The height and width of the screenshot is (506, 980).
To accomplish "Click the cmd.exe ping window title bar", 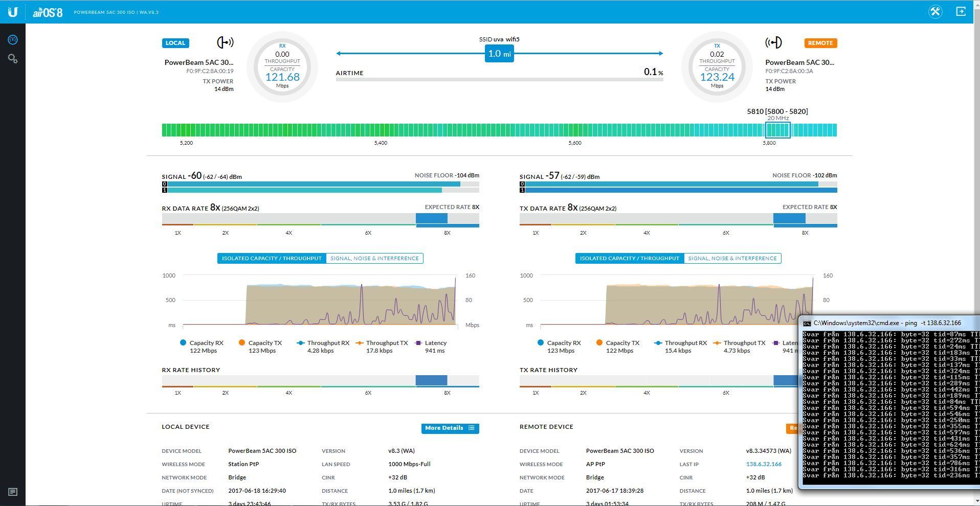I will pyautogui.click(x=889, y=323).
